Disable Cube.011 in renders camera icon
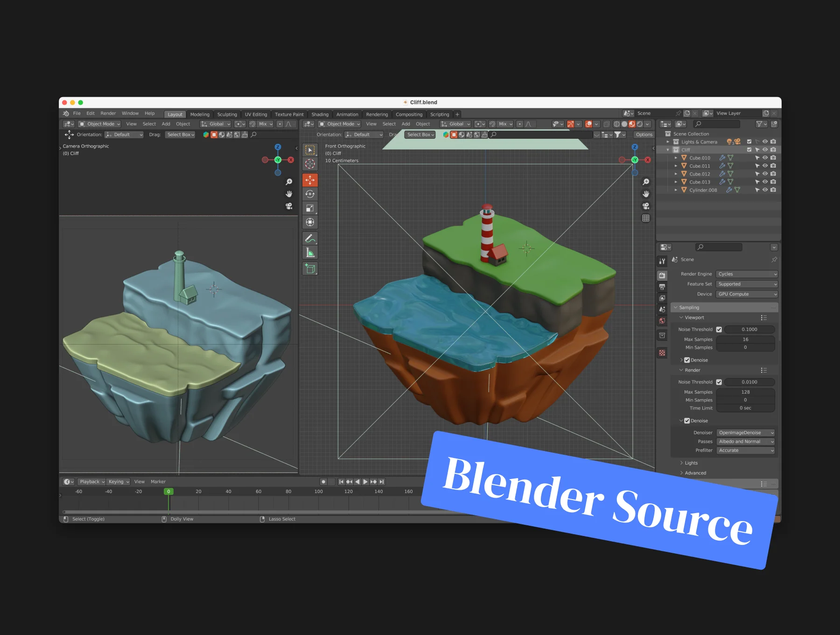The width and height of the screenshot is (840, 635). 773,166
